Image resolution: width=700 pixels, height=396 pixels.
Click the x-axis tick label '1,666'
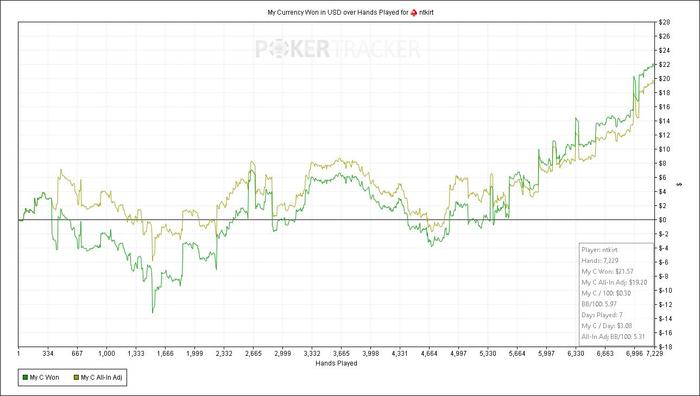click(166, 354)
